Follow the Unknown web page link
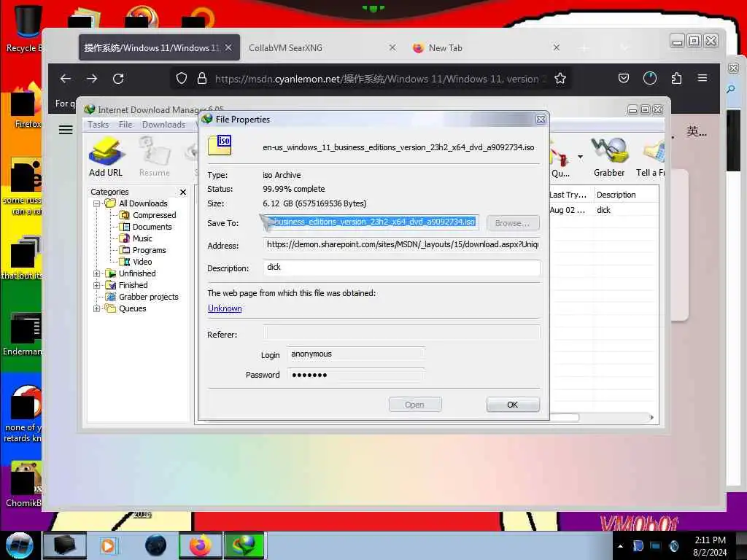The height and width of the screenshot is (560, 747). (225, 308)
